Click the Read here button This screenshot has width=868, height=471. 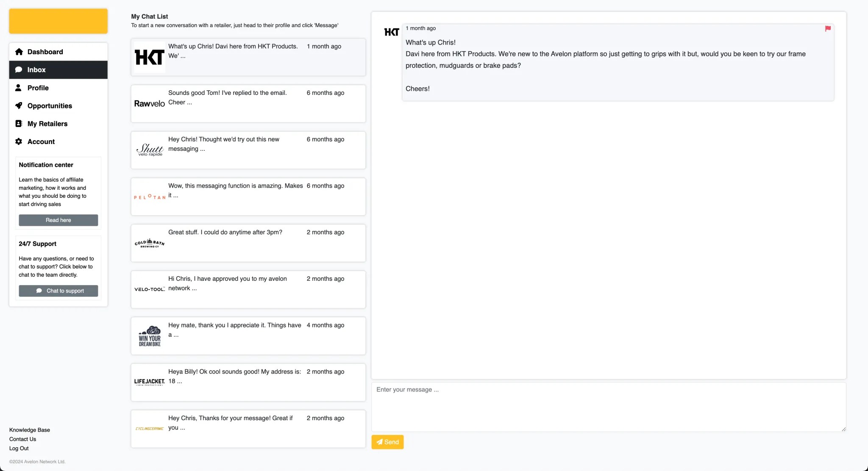click(x=58, y=220)
